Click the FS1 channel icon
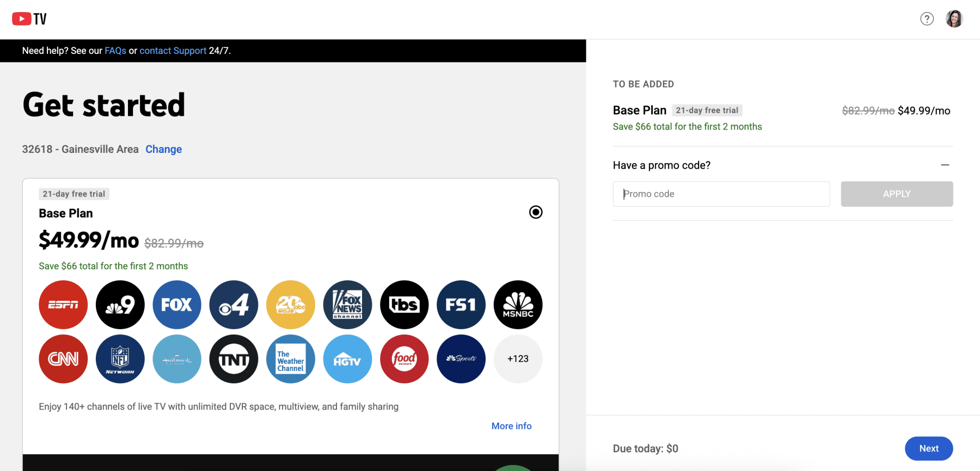 click(461, 305)
